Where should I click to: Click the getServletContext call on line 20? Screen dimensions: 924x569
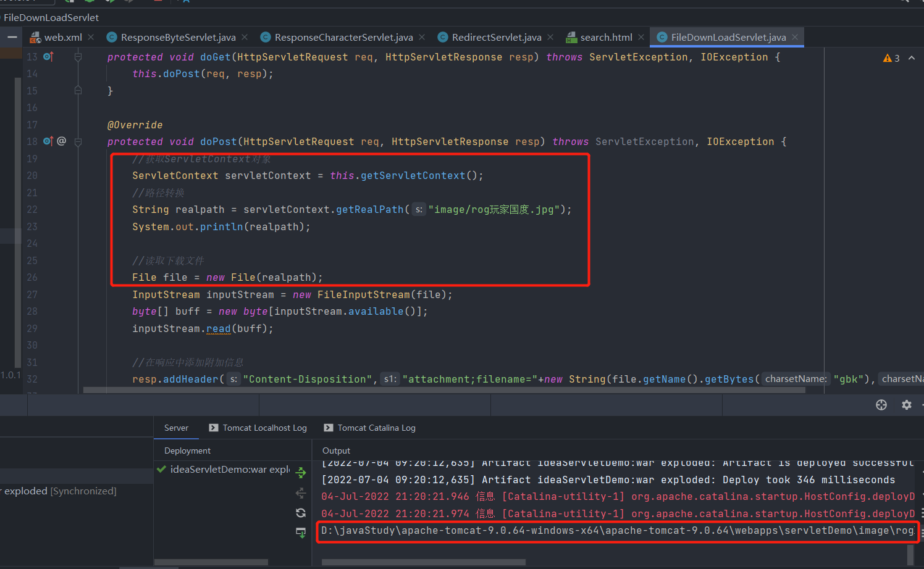(413, 176)
